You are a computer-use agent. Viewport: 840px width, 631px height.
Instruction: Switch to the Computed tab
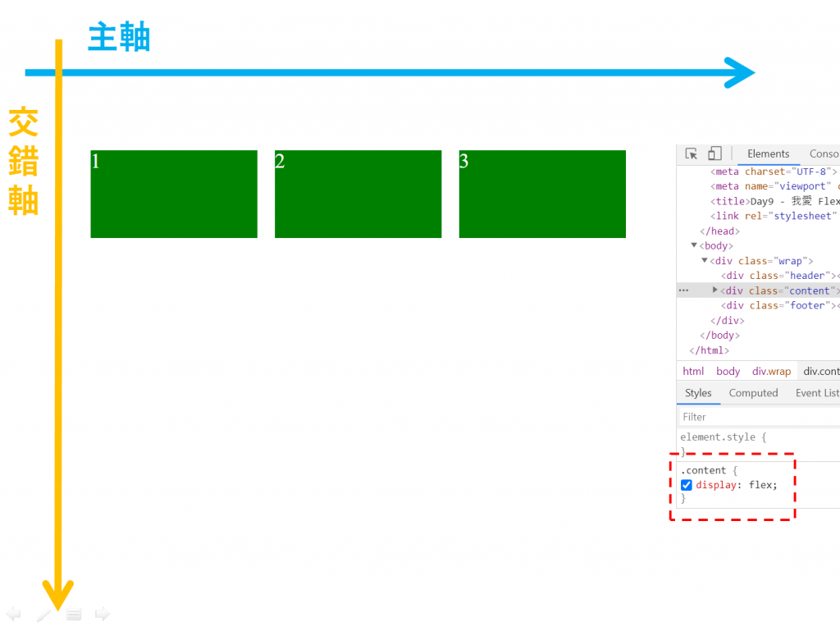click(x=753, y=393)
